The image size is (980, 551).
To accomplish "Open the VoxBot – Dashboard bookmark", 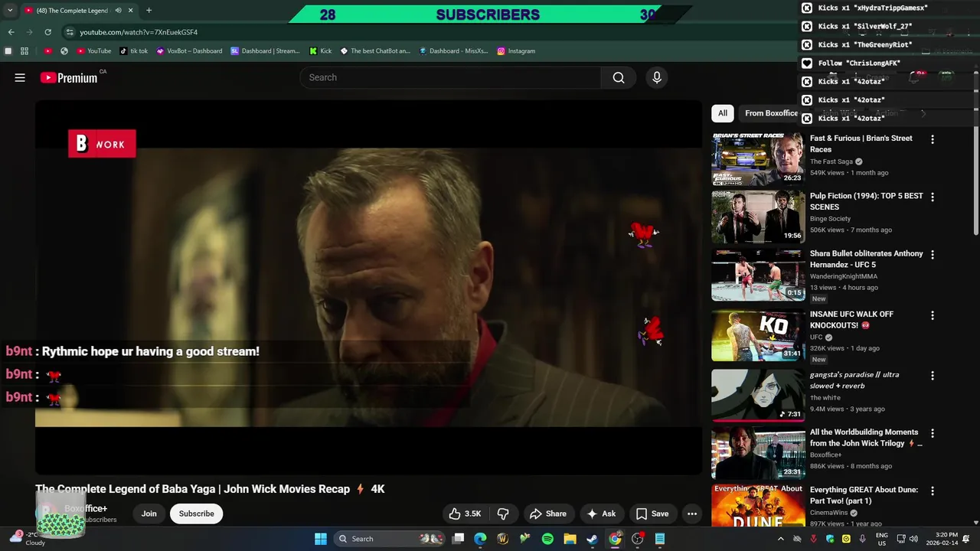I will (189, 51).
